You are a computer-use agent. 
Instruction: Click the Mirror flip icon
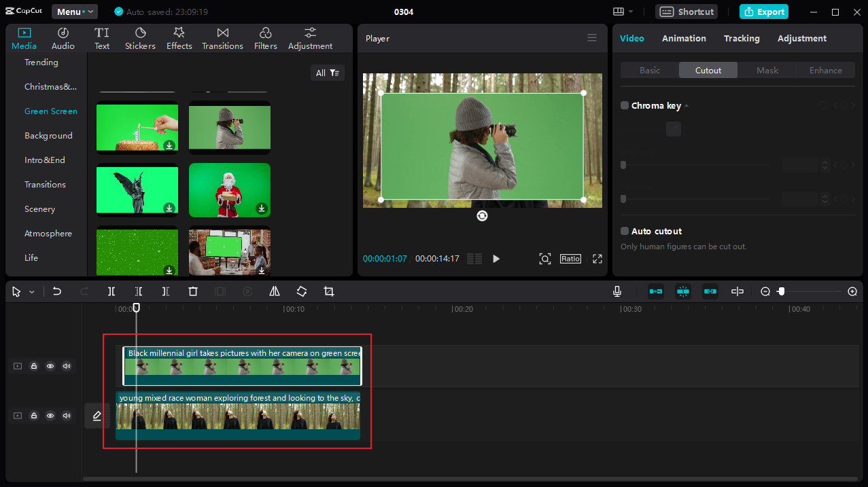pyautogui.click(x=275, y=291)
